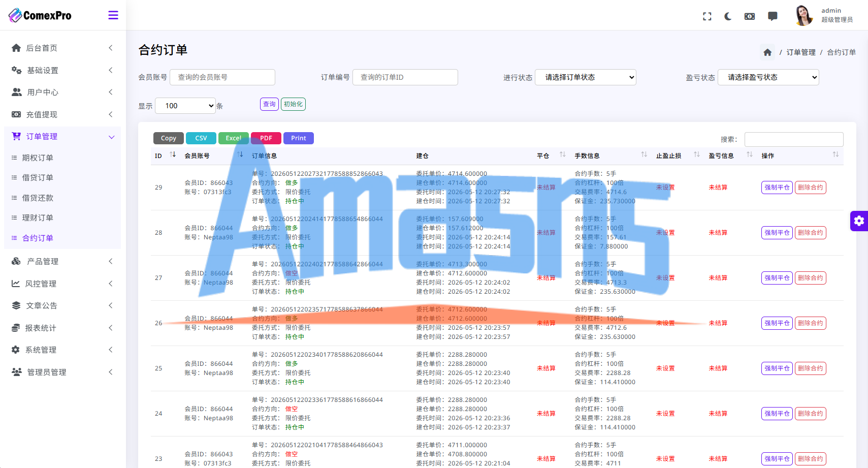Click the Print button

coord(299,138)
